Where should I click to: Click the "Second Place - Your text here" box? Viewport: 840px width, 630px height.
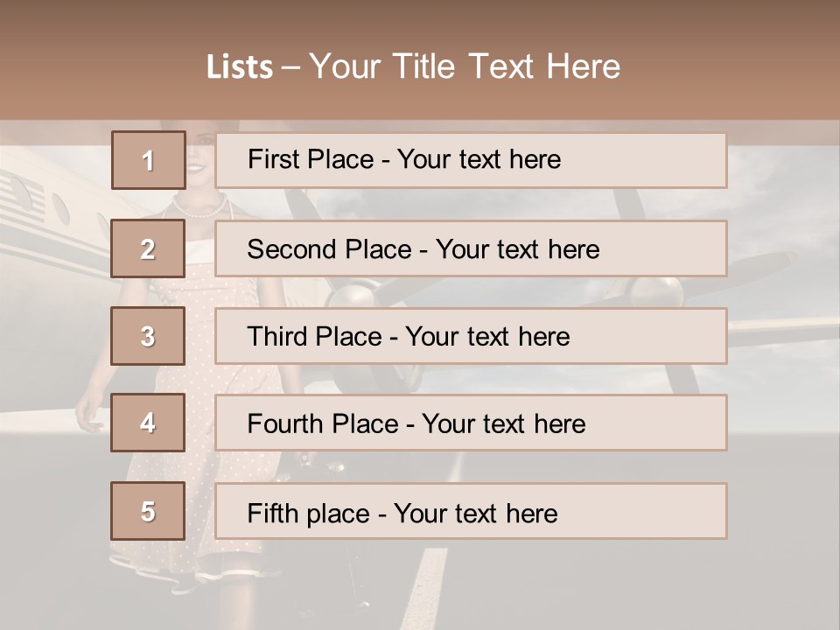471,248
